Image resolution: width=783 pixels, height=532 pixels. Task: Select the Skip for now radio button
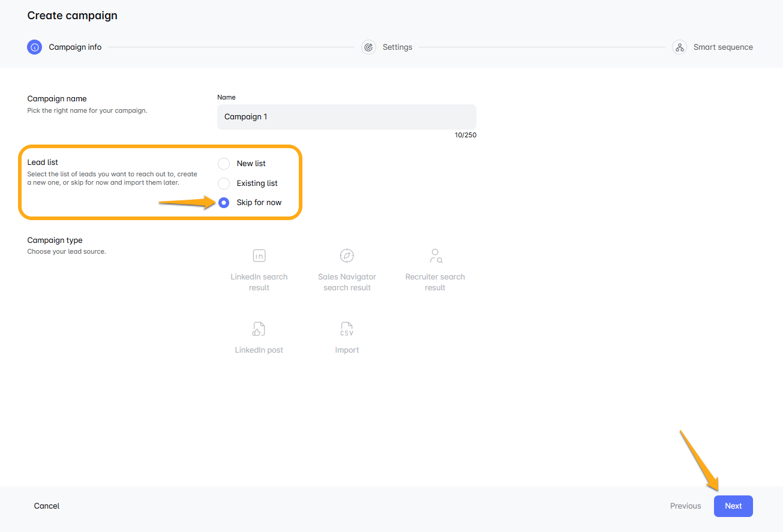[224, 203]
